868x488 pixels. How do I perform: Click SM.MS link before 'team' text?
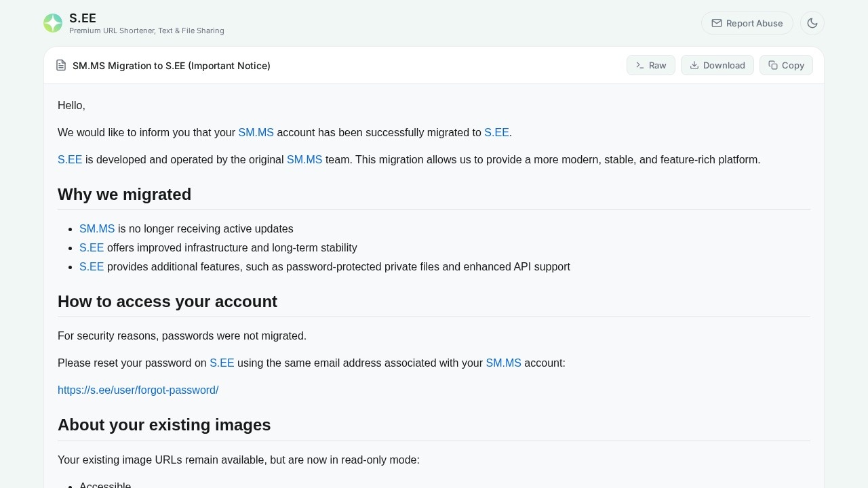point(304,160)
